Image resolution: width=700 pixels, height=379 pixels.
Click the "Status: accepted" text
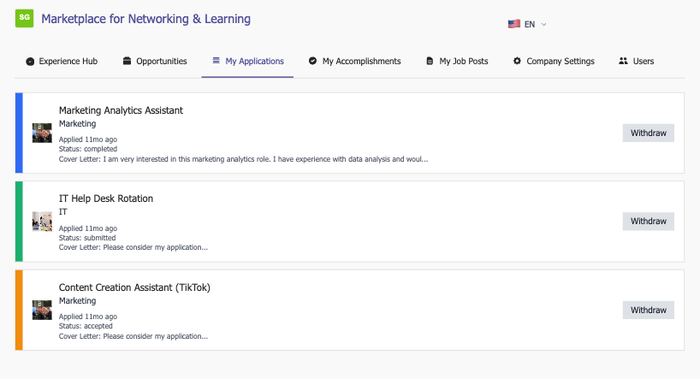click(86, 326)
